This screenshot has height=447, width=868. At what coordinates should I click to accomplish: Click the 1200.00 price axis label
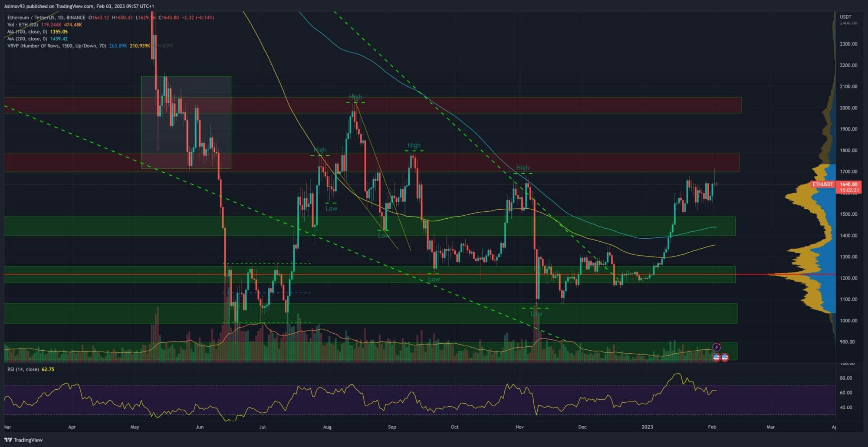click(x=848, y=278)
